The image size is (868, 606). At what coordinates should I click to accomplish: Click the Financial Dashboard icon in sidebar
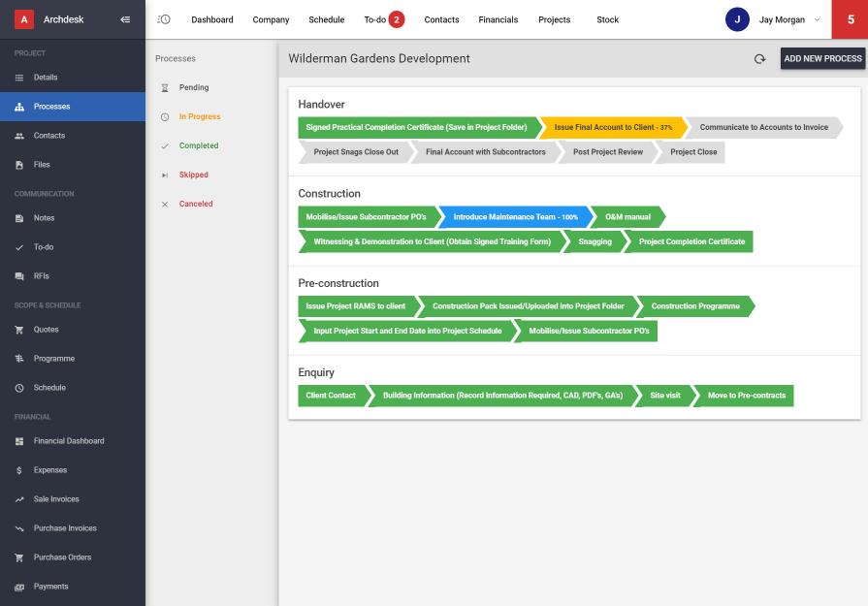pos(19,441)
